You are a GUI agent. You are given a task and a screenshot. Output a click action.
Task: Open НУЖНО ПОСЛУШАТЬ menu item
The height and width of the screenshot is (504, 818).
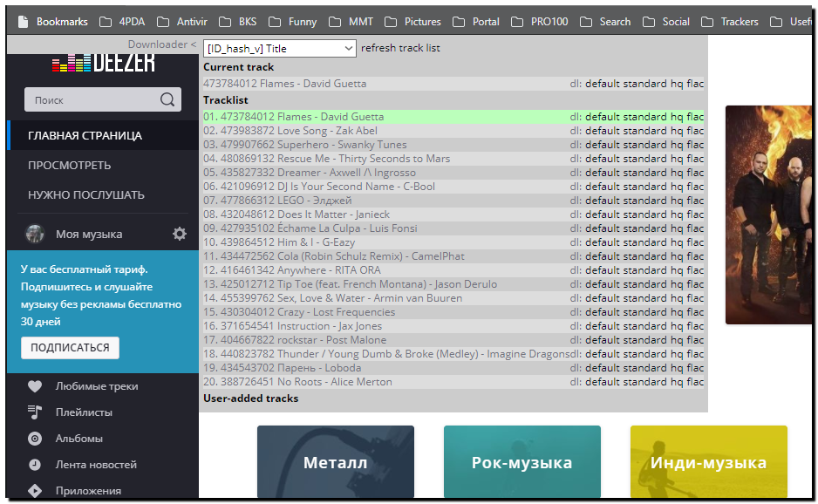click(86, 195)
